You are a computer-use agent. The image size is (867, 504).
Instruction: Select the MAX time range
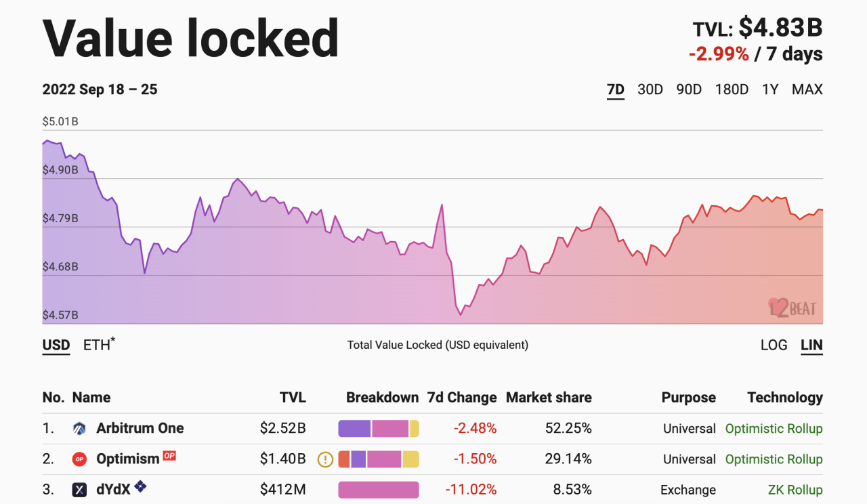(807, 89)
